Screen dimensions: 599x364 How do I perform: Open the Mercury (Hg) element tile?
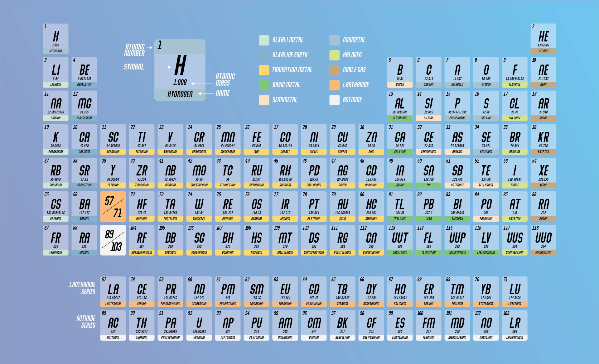371,207
